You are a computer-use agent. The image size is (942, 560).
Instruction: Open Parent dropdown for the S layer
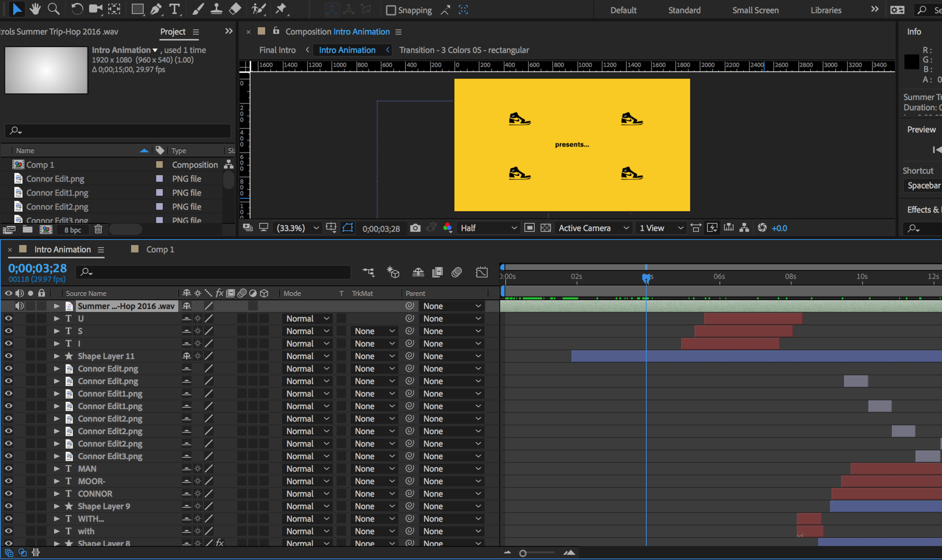451,331
